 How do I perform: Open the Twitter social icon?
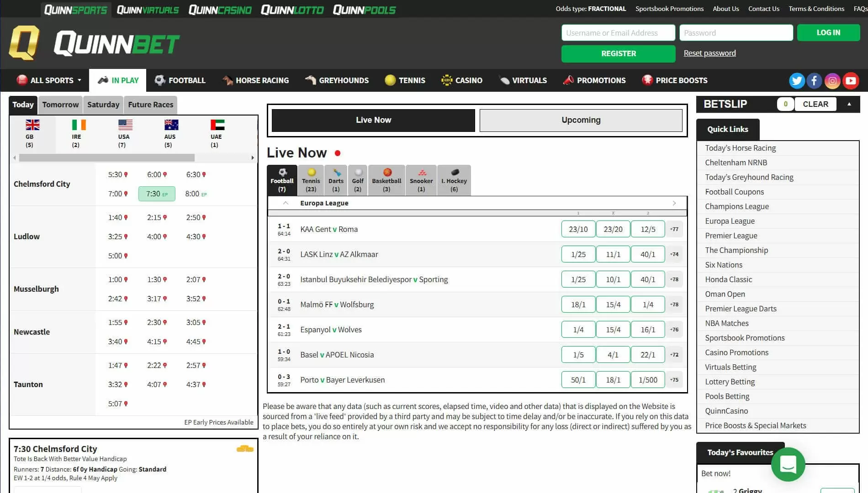[x=797, y=81]
